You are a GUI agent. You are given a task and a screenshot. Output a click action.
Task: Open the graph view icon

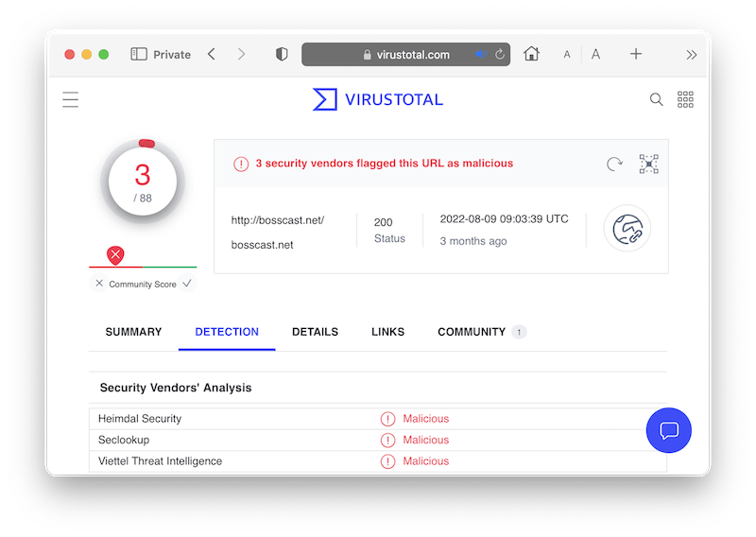point(649,165)
